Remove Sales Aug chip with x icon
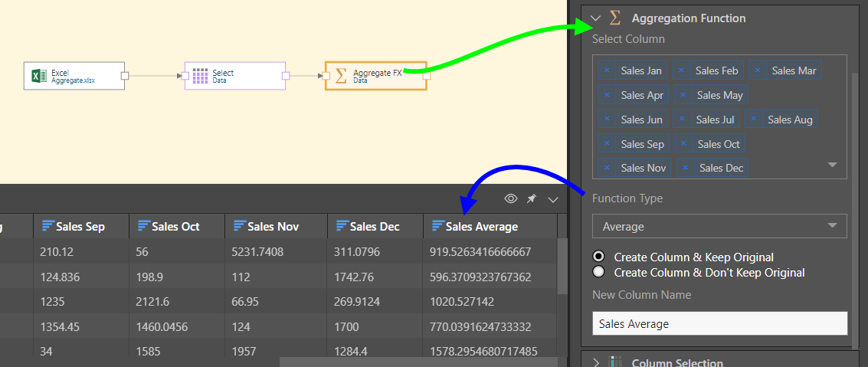The height and width of the screenshot is (367, 868). pyautogui.click(x=754, y=120)
